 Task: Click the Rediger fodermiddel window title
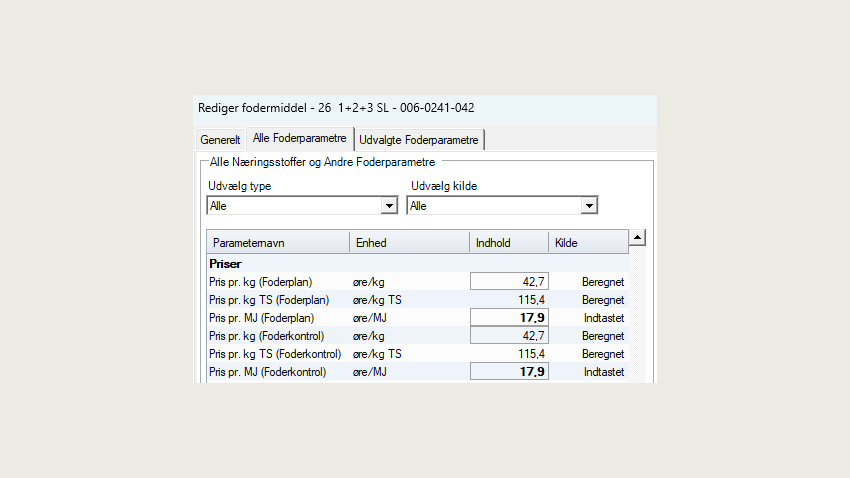[x=336, y=108]
